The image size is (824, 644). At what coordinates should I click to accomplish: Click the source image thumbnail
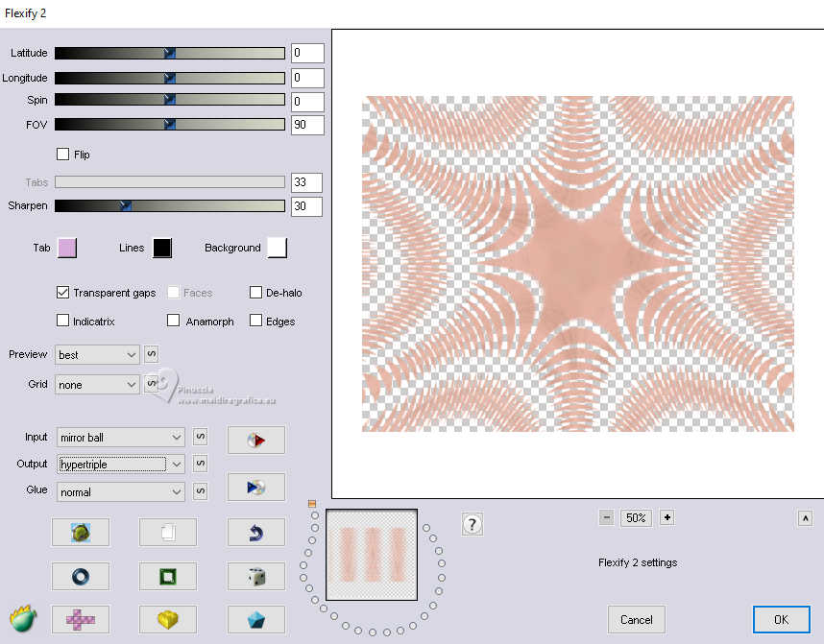[x=372, y=555]
